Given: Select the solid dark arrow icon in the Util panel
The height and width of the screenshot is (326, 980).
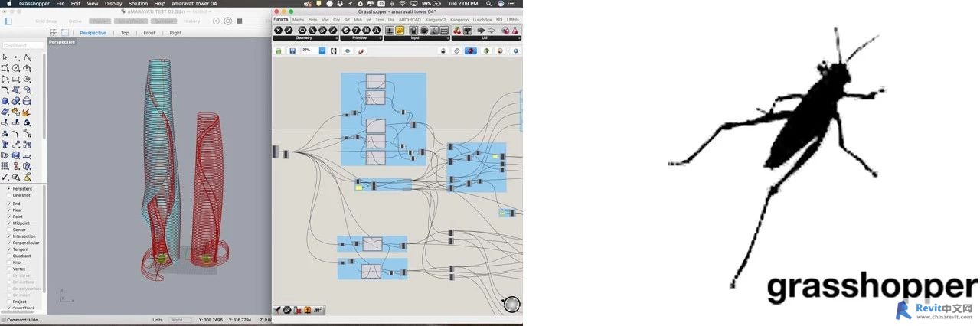Looking at the screenshot, I should [x=482, y=30].
